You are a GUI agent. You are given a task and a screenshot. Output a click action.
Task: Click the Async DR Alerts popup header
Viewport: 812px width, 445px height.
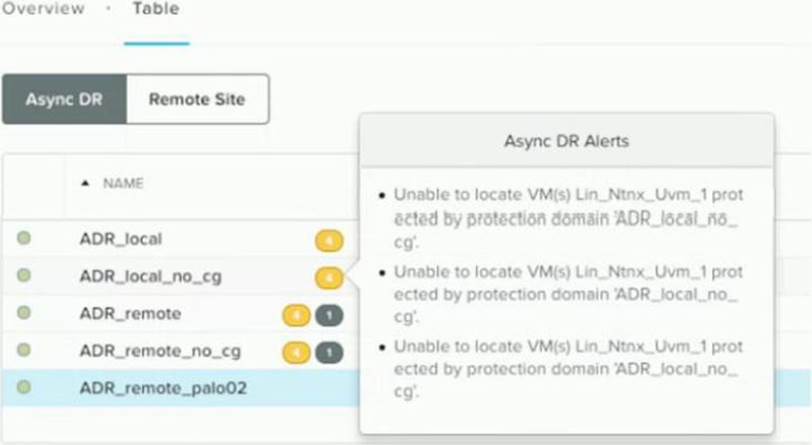point(566,141)
